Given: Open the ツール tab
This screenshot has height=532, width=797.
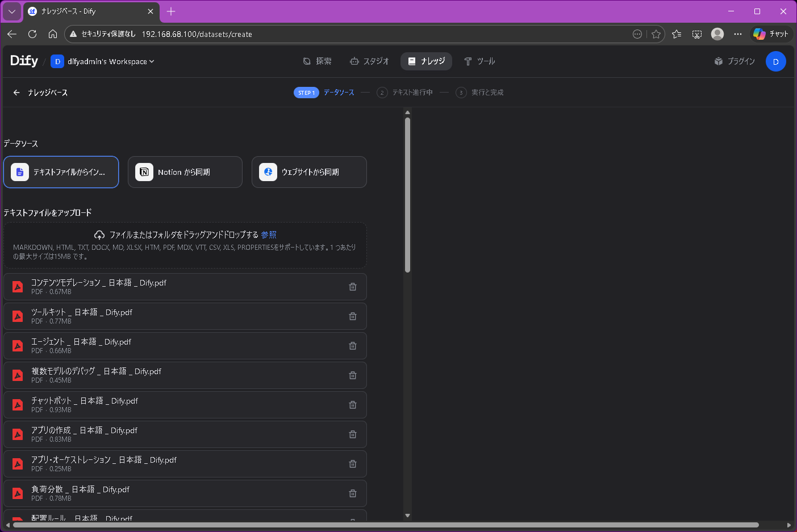Looking at the screenshot, I should tap(479, 61).
